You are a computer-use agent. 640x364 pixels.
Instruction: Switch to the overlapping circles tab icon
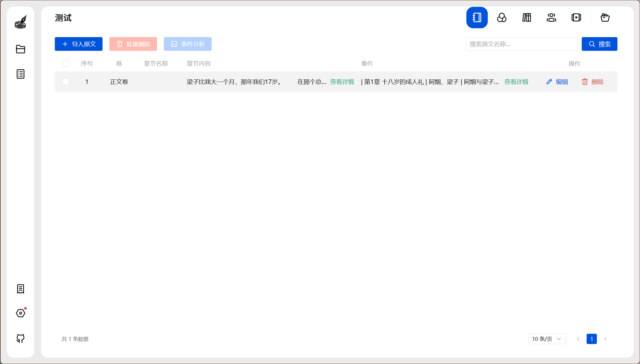pyautogui.click(x=502, y=17)
